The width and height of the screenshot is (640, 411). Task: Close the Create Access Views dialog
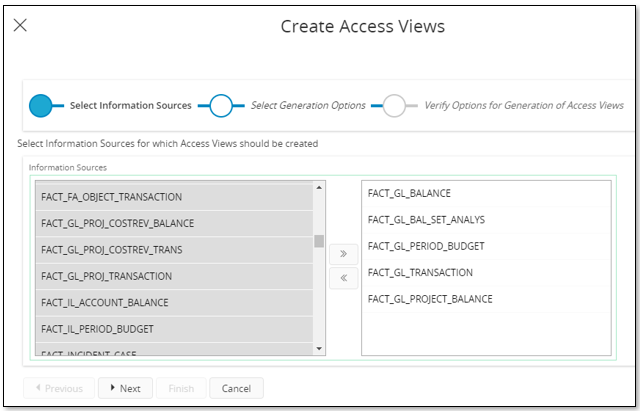tap(20, 25)
